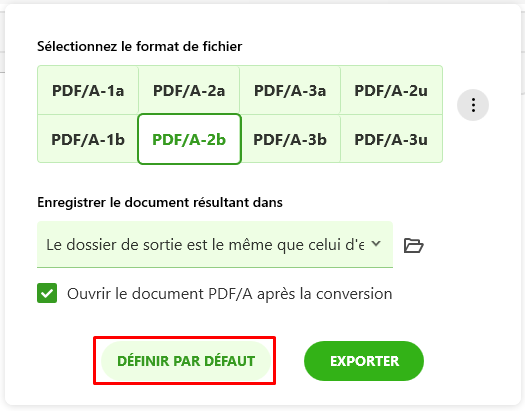This screenshot has height=411, width=525.
Task: Expand the chevron arrow in output folder field
Action: click(376, 244)
